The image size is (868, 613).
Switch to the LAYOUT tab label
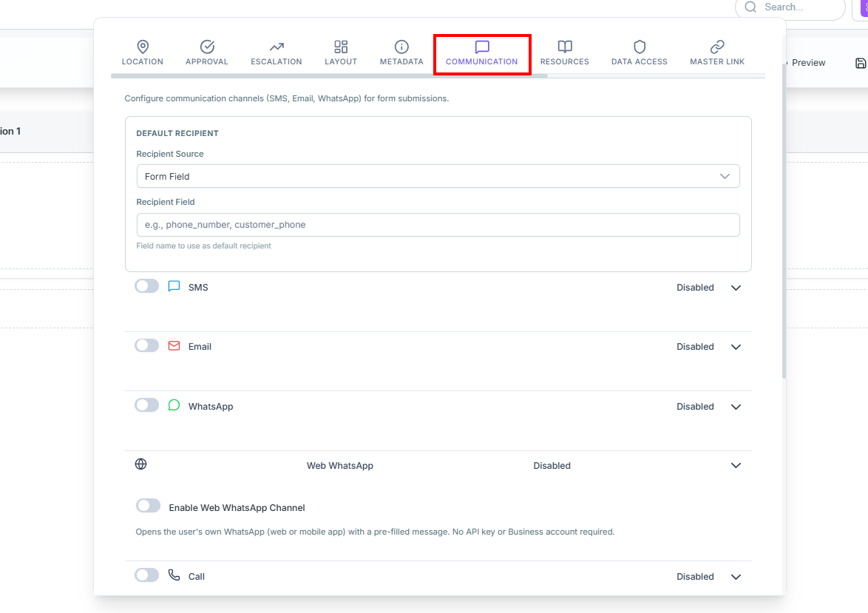pos(341,61)
